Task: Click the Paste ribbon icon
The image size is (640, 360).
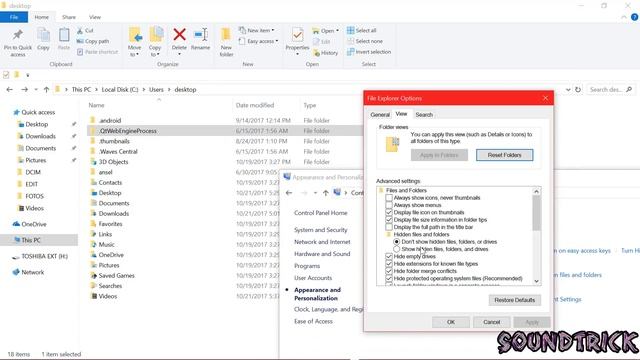Action: [64, 35]
